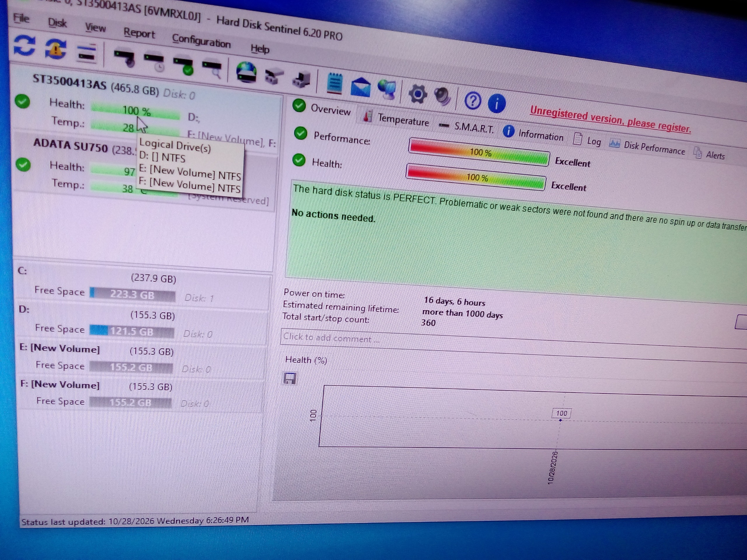This screenshot has height=560, width=747.
Task: Click the 'Total start/stop count:' label
Action: [326, 318]
